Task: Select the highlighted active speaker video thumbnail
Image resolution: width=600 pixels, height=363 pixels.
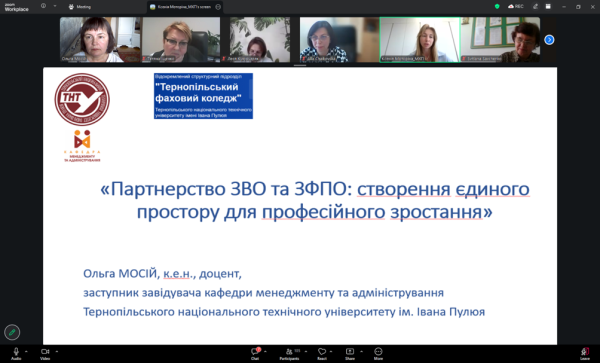Action: coord(420,39)
